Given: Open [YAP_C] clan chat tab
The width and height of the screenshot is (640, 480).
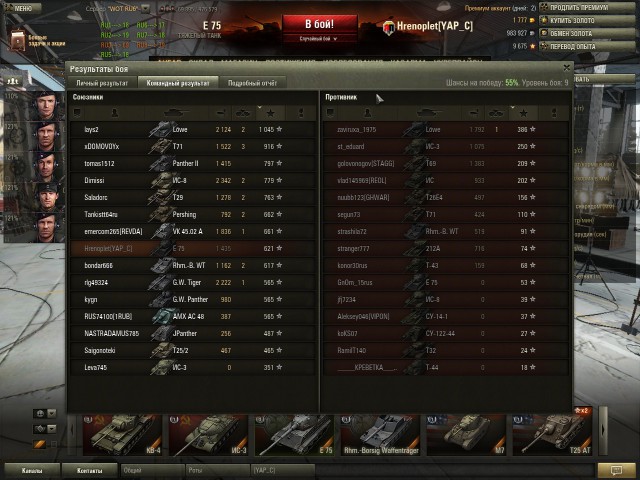Looking at the screenshot, I should tap(282, 471).
